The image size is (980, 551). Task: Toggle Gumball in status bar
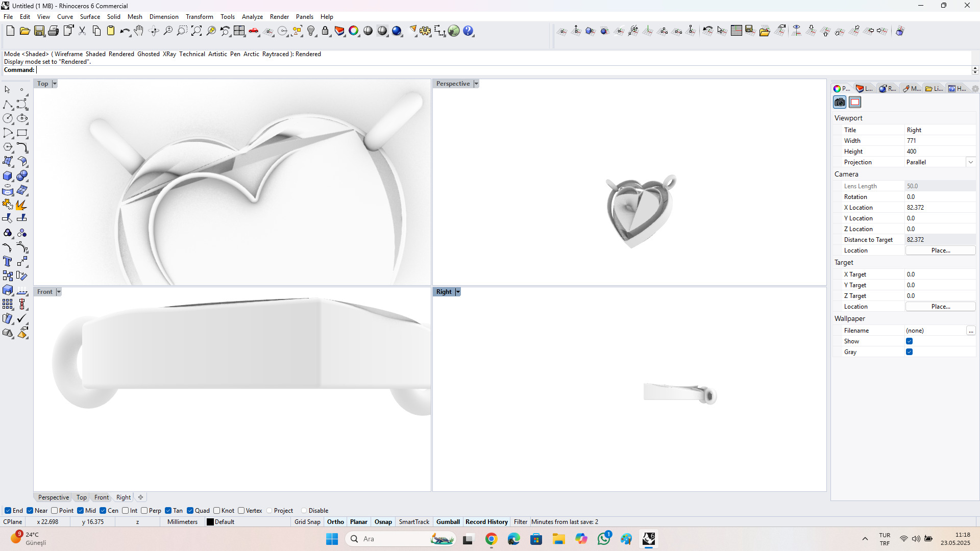pyautogui.click(x=448, y=522)
